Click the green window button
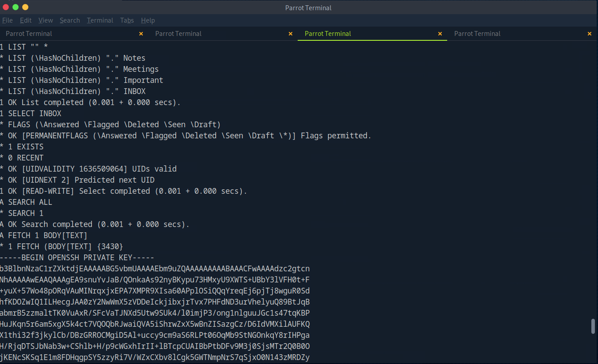598x364 pixels. [16, 7]
